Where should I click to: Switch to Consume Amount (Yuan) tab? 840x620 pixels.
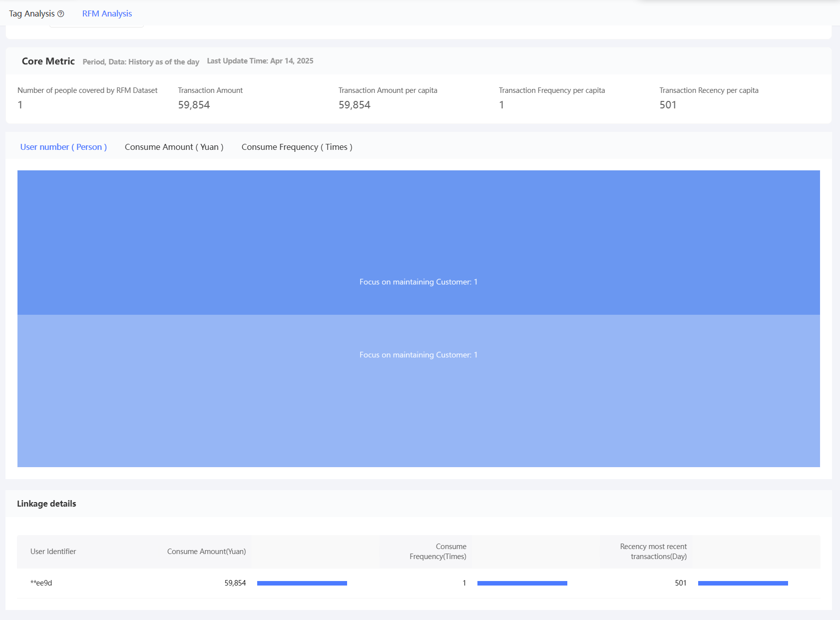pos(174,147)
